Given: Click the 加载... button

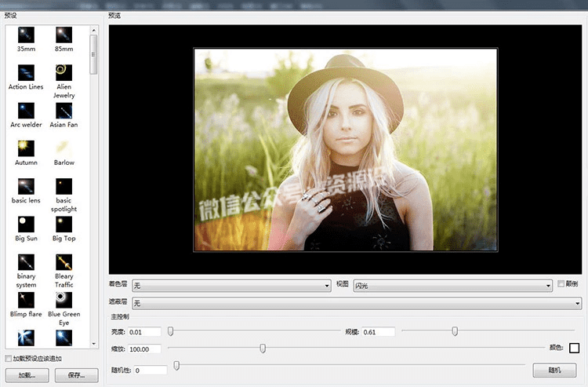Looking at the screenshot, I should tap(27, 375).
